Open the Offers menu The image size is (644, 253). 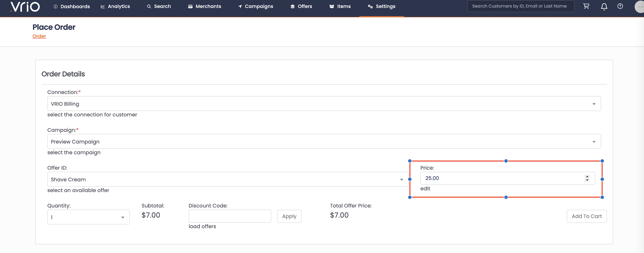coord(301,6)
